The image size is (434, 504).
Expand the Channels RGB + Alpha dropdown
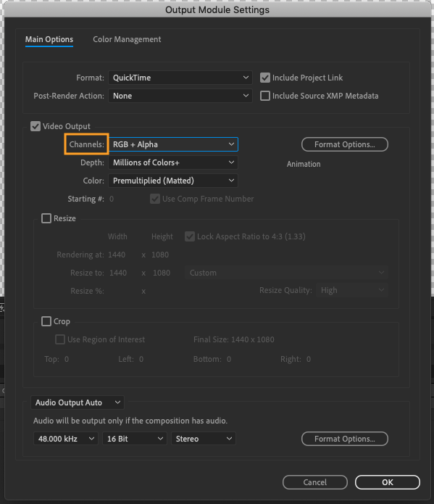[173, 144]
